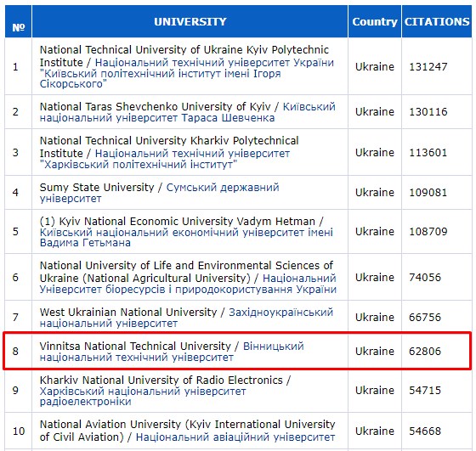Open the Західноукраїнський національний університет link
The height and width of the screenshot is (451, 476).
(x=186, y=318)
